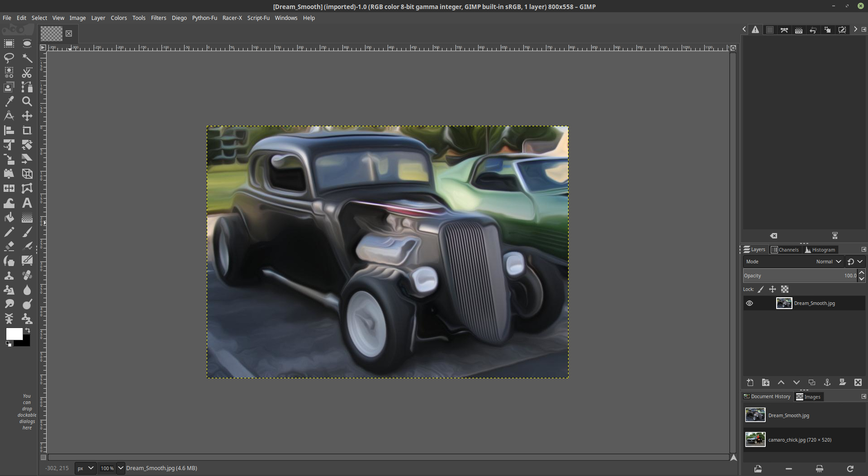This screenshot has height=476, width=868.
Task: Select the Blur/Sharpen droplet tool
Action: coord(27,290)
